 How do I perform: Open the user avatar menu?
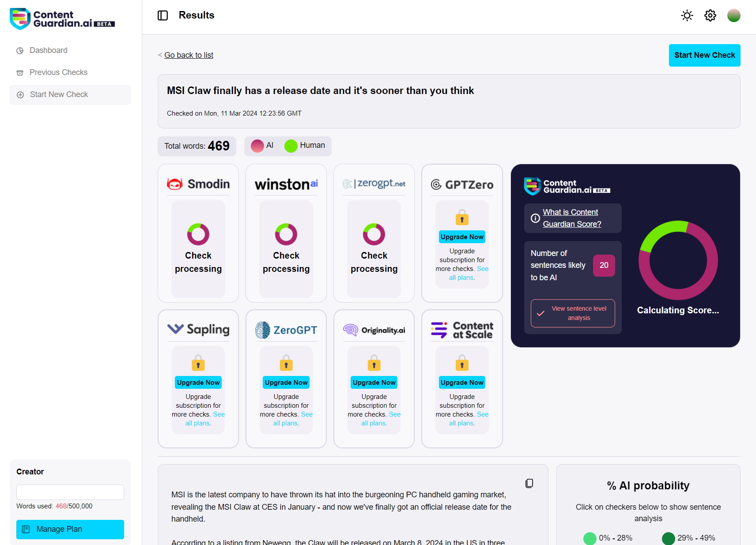(734, 15)
